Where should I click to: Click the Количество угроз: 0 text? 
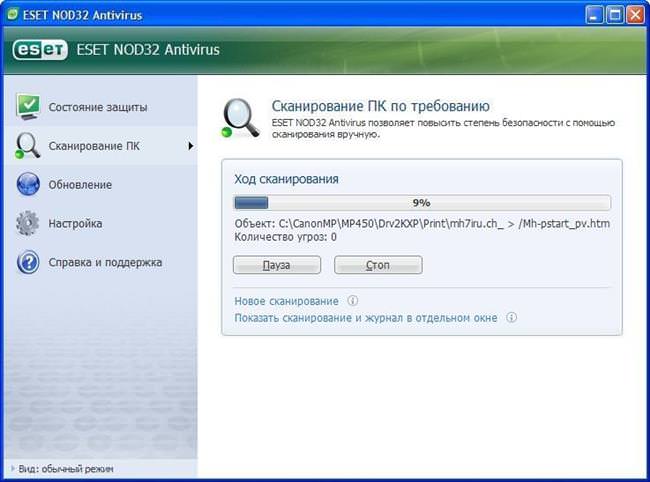(x=285, y=237)
